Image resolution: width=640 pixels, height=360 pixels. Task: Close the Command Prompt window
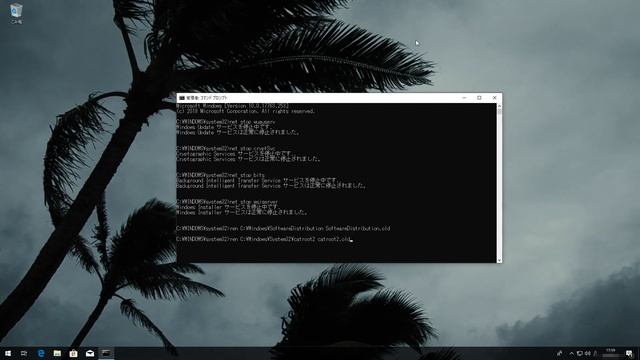tap(494, 98)
